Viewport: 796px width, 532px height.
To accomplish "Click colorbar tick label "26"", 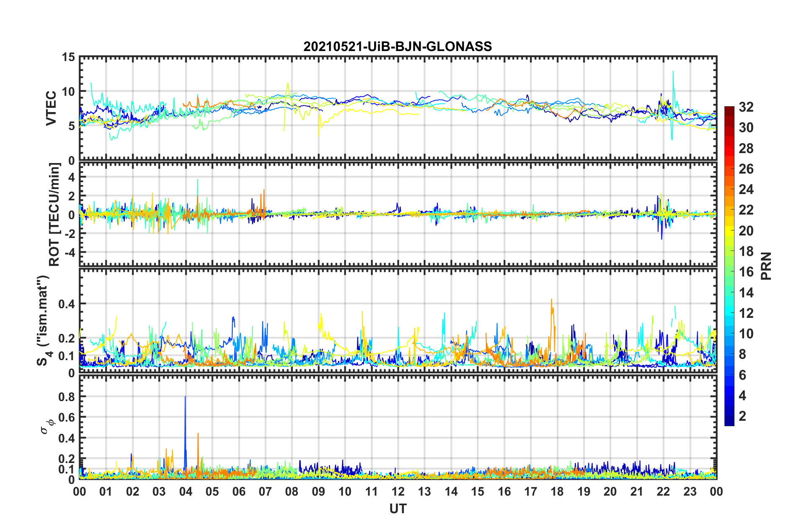I will [746, 169].
